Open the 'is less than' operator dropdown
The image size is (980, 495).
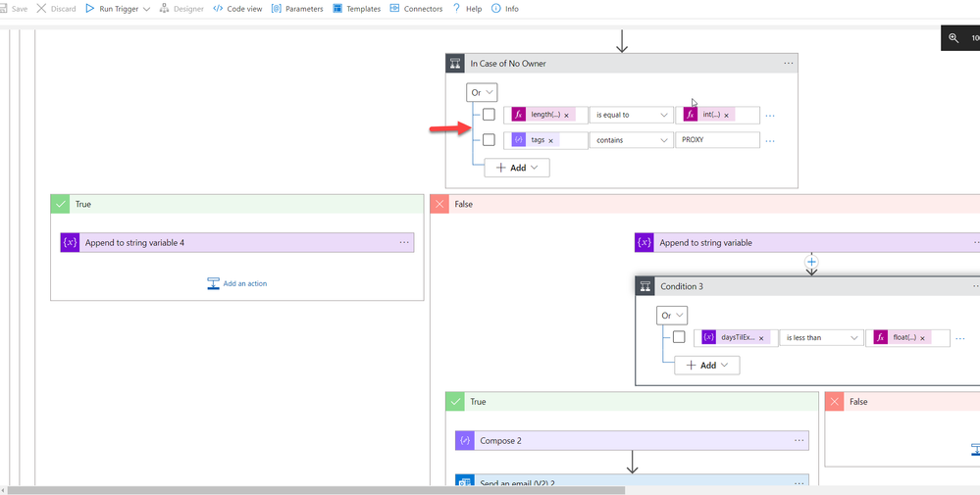[821, 337]
